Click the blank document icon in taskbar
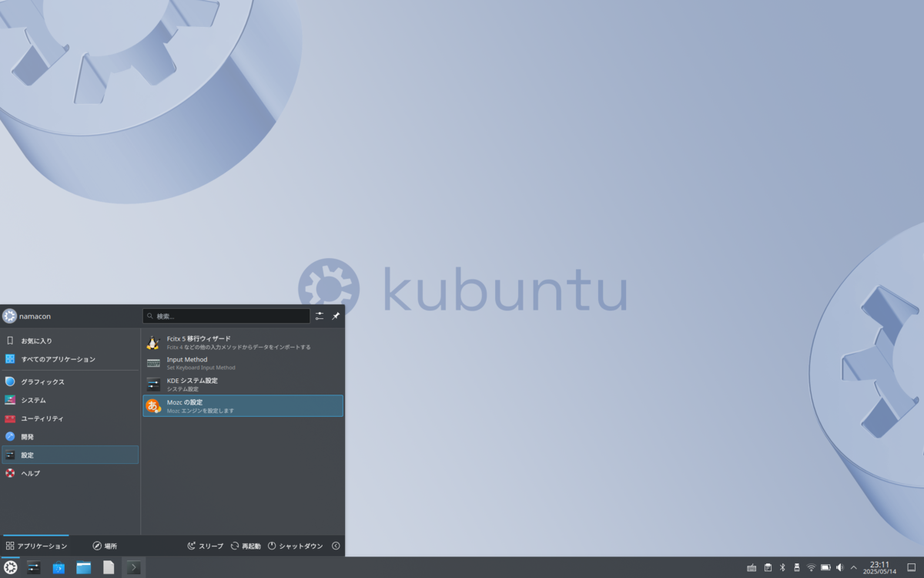Screen dimensions: 924x578 (109, 567)
